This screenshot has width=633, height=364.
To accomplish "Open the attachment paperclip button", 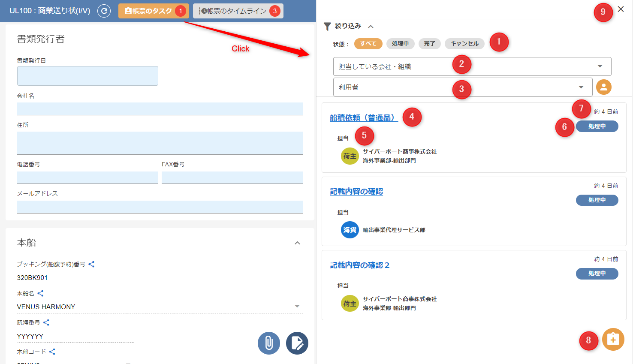I will tap(269, 343).
